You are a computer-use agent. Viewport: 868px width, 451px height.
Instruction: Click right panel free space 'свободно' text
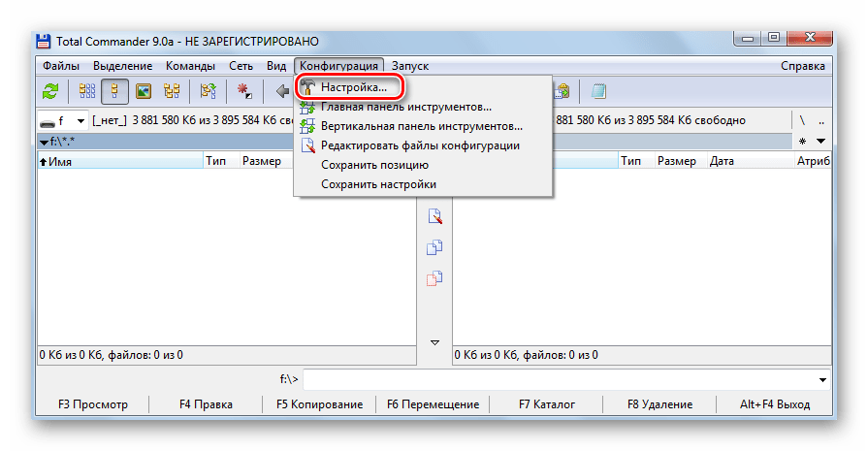720,120
